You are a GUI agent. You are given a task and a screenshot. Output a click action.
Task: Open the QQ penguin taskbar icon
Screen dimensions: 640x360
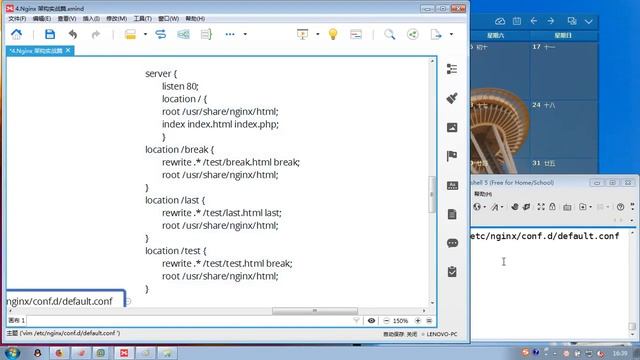[38, 353]
